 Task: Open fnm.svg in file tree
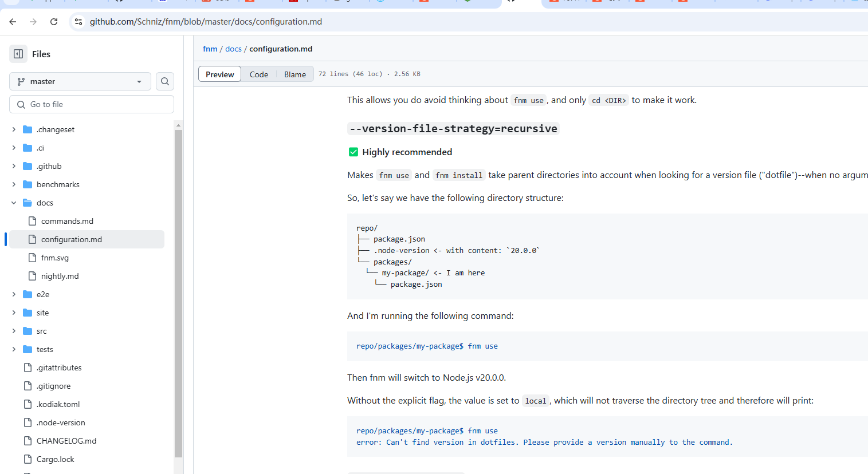[x=55, y=258]
